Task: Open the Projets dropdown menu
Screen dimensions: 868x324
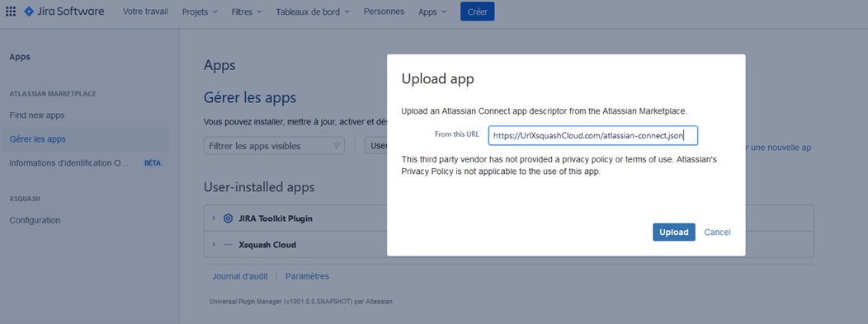Action: pos(200,12)
